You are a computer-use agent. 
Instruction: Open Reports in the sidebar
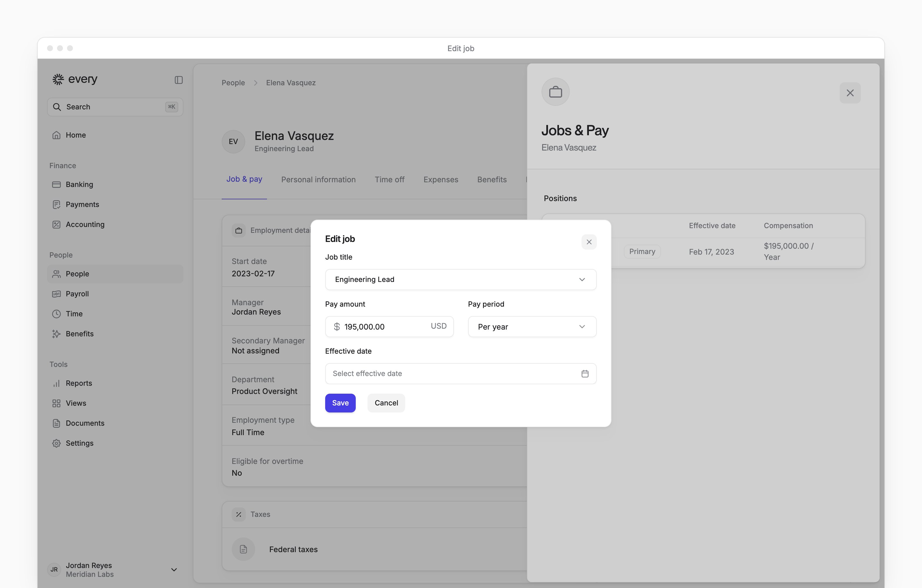point(115,383)
